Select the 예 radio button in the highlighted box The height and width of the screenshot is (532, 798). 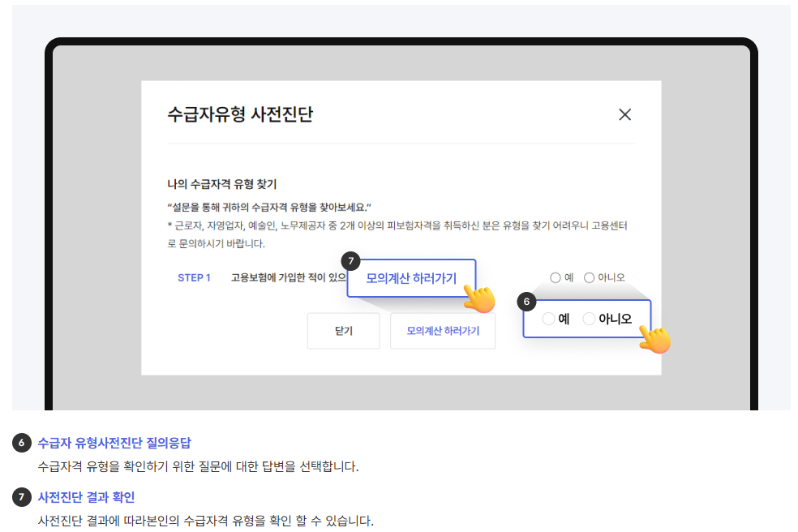pos(548,318)
